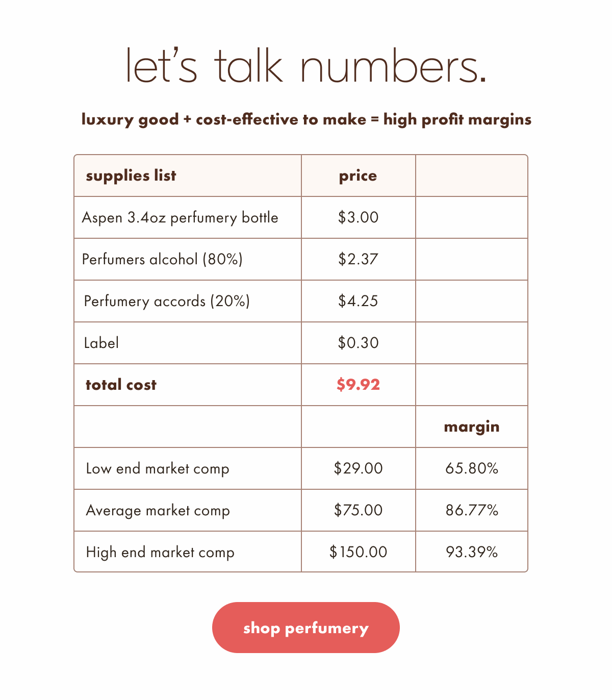Viewport: 612px width, 700px height.
Task: Select the $0.30 price cell
Action: [358, 343]
